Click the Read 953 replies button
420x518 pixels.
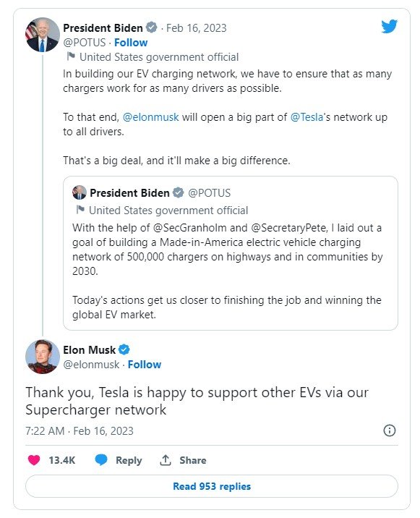click(x=212, y=486)
